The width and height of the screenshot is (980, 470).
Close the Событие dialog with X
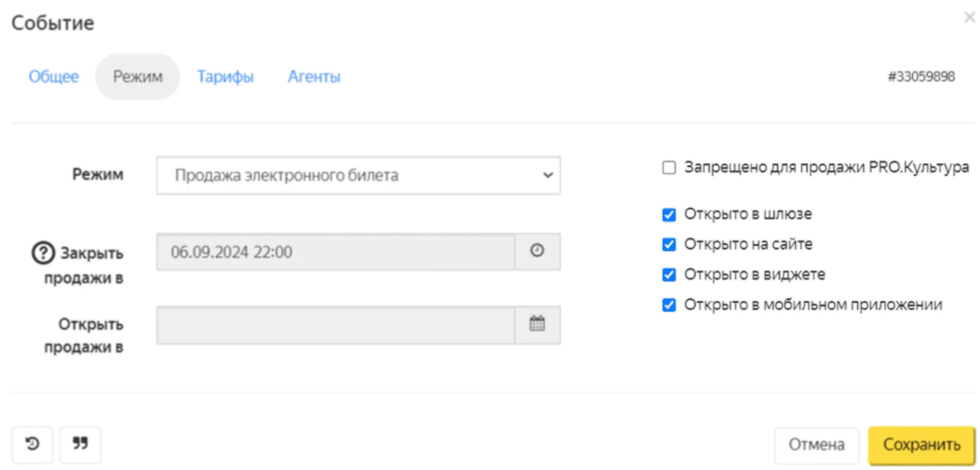pyautogui.click(x=970, y=18)
